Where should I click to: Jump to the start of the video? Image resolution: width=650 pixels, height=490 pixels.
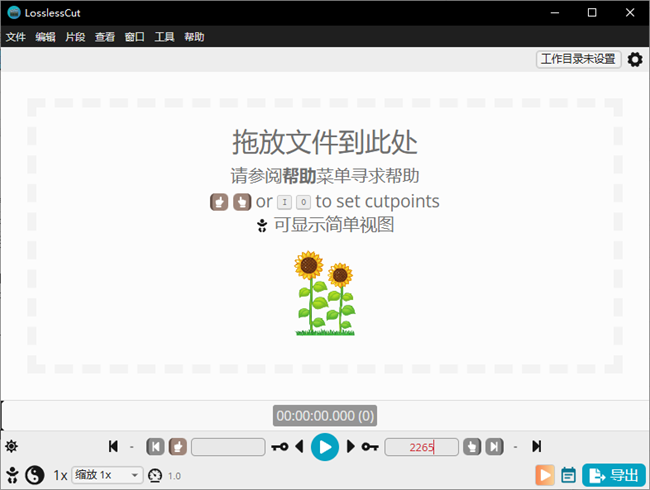coord(113,447)
